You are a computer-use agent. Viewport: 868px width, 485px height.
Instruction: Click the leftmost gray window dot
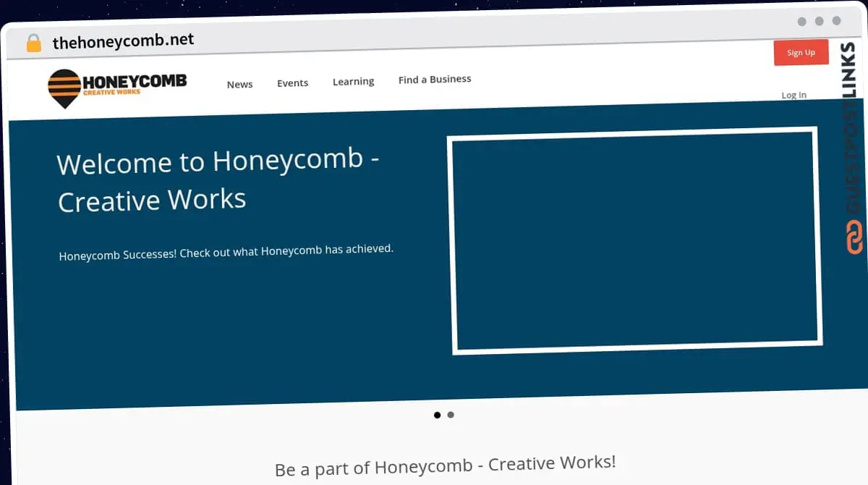click(801, 22)
